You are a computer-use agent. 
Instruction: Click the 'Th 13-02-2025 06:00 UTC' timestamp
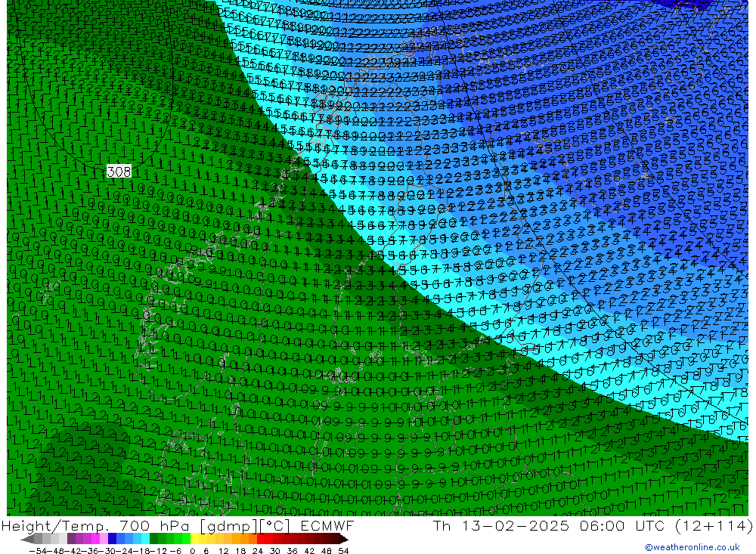pyautogui.click(x=549, y=526)
